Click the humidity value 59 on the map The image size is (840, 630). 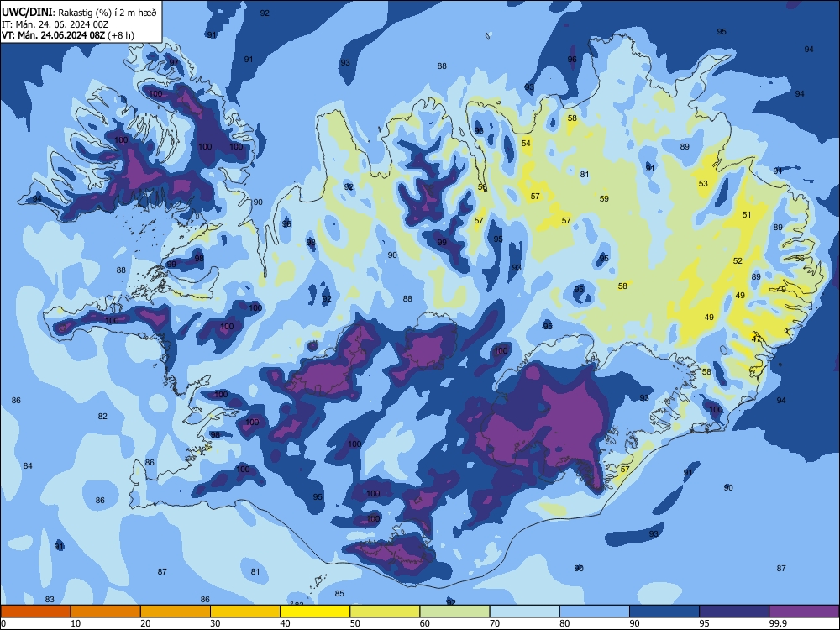click(x=604, y=199)
